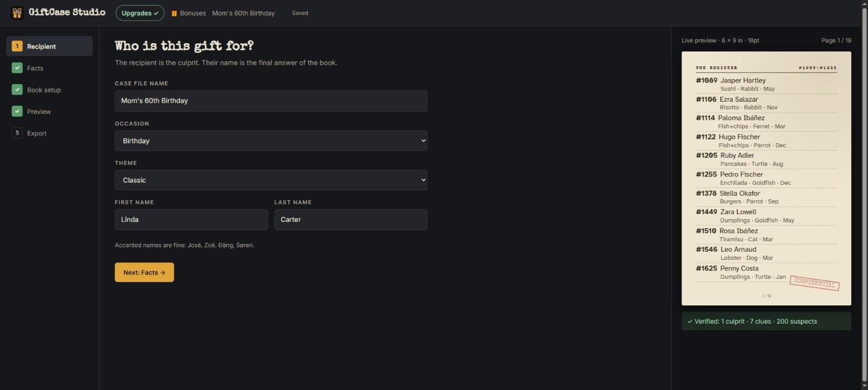
Task: Click the Recipient step number 1 badge
Action: [x=17, y=46]
